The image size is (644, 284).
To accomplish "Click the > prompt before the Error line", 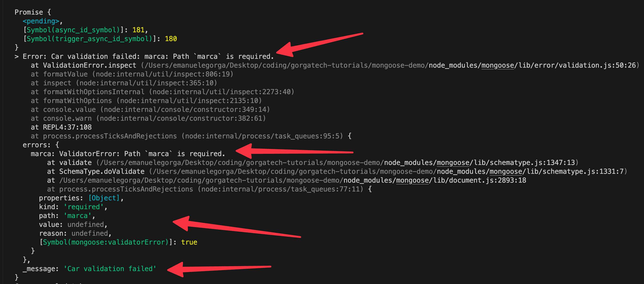I will click(16, 57).
